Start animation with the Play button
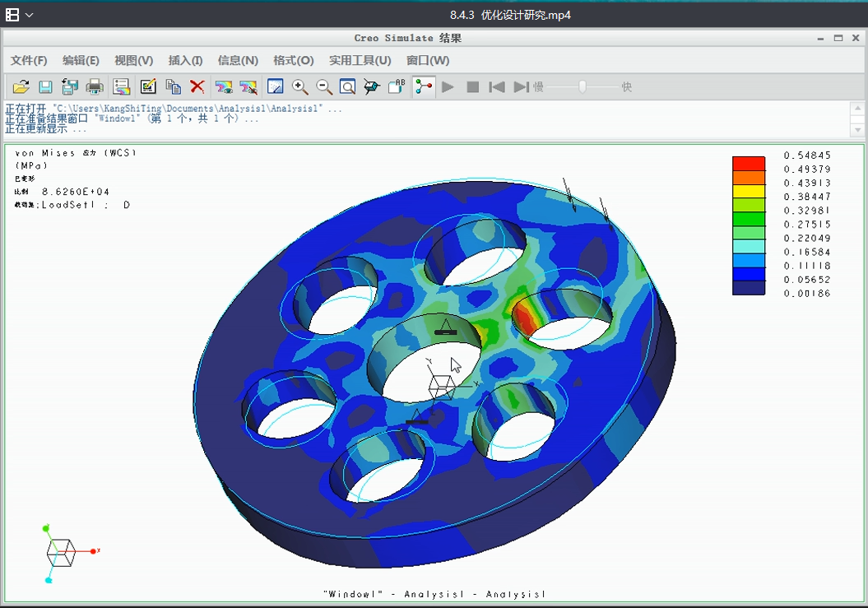The height and width of the screenshot is (608, 868). click(448, 87)
